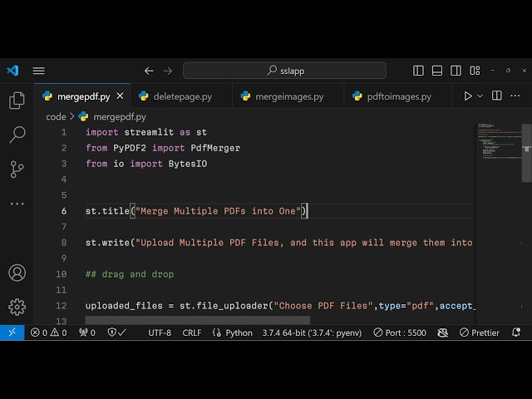Toggle the Primary Side Bar visibility

click(419, 71)
